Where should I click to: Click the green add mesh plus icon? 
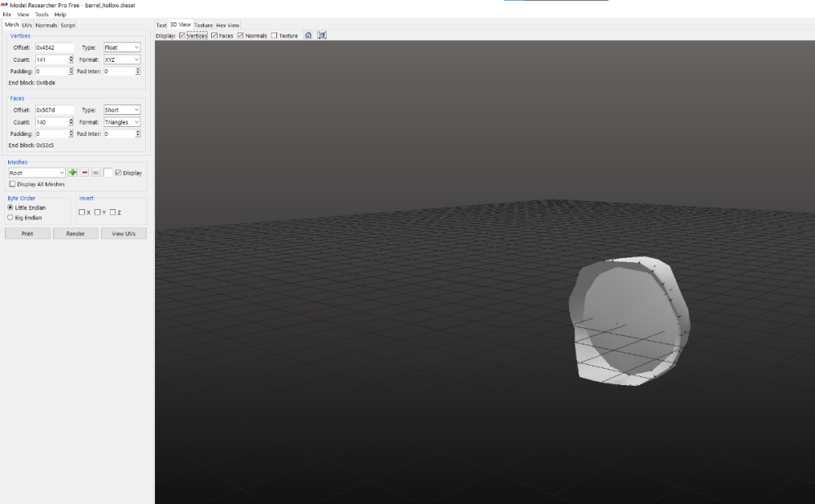[73, 173]
